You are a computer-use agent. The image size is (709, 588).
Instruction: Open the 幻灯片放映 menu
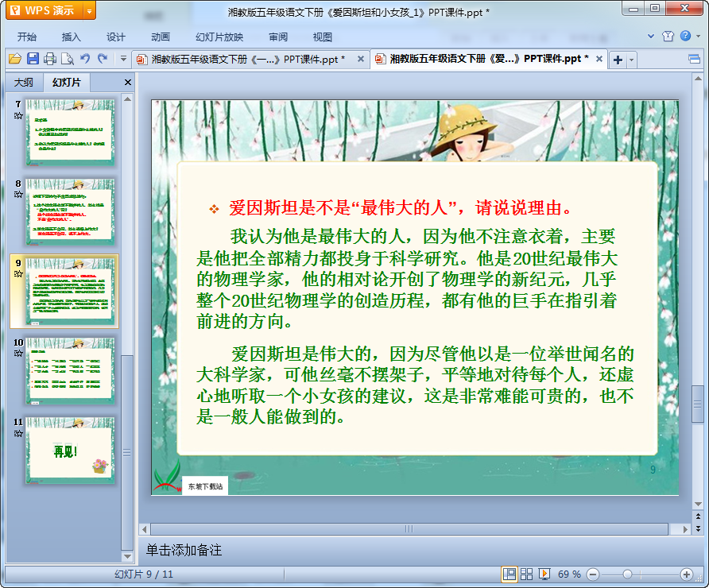[219, 37]
